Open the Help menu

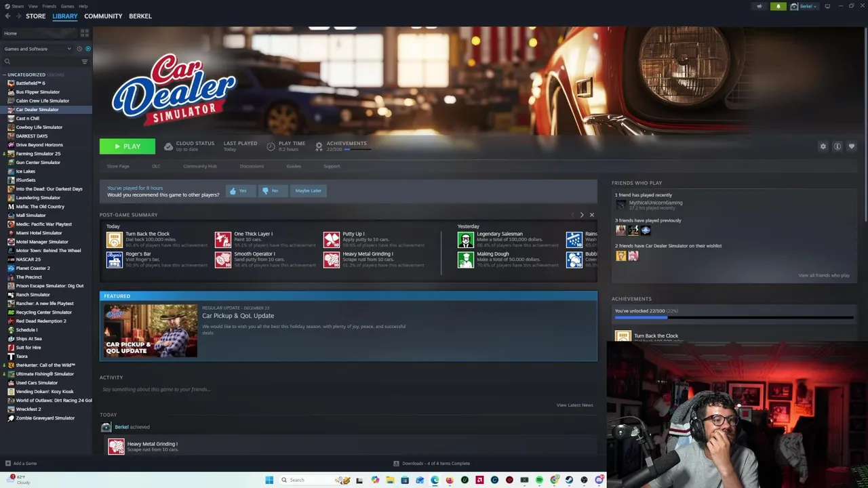[83, 6]
